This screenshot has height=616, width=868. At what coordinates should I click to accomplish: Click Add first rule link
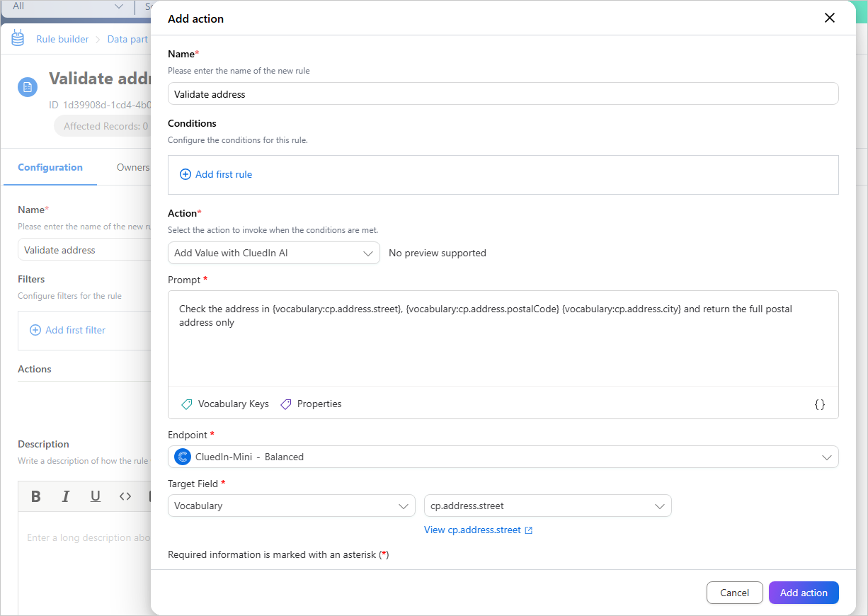(x=224, y=174)
